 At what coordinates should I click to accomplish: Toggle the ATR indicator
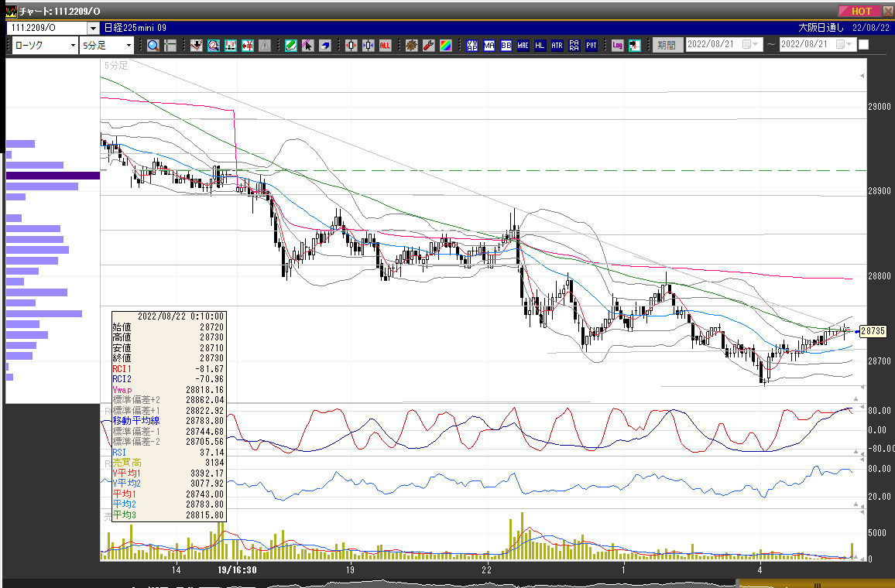557,46
